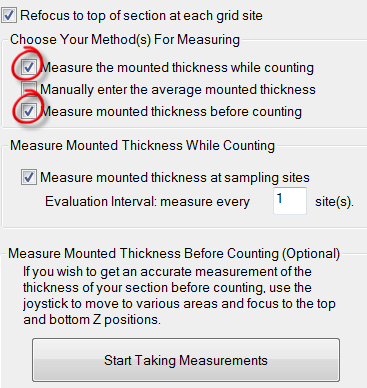Click the 'joystick to move to various areas' line
The height and width of the screenshot is (388, 367).
pos(179,304)
